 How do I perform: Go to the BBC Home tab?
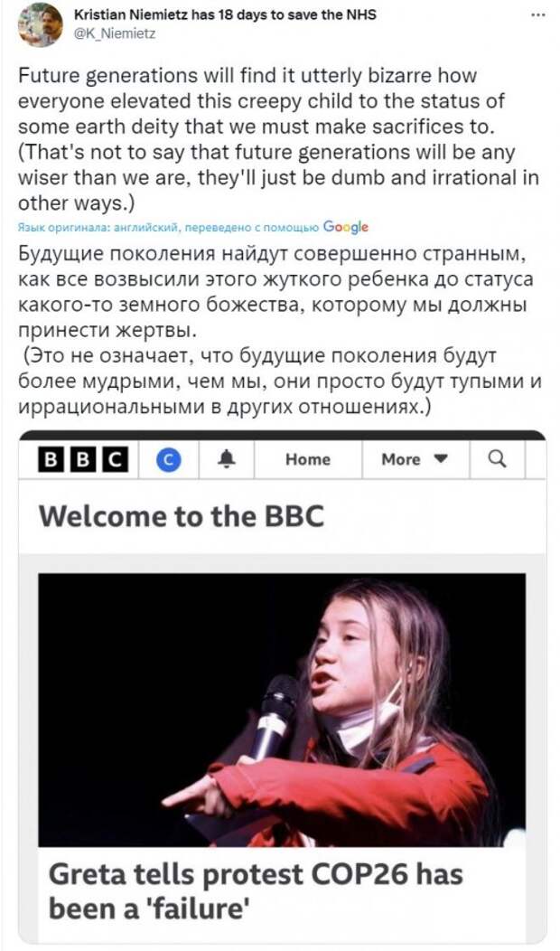click(308, 460)
